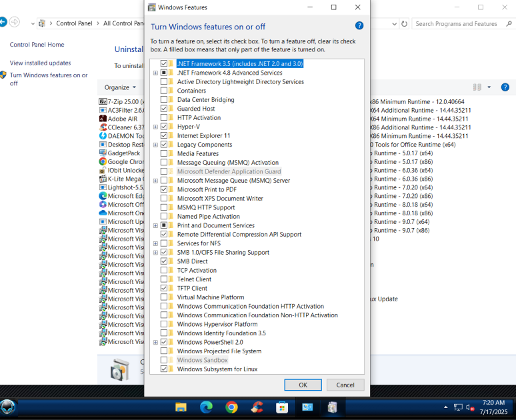This screenshot has width=516, height=420.
Task: Select the DAEMON Tools program entry icon
Action: (x=103, y=135)
